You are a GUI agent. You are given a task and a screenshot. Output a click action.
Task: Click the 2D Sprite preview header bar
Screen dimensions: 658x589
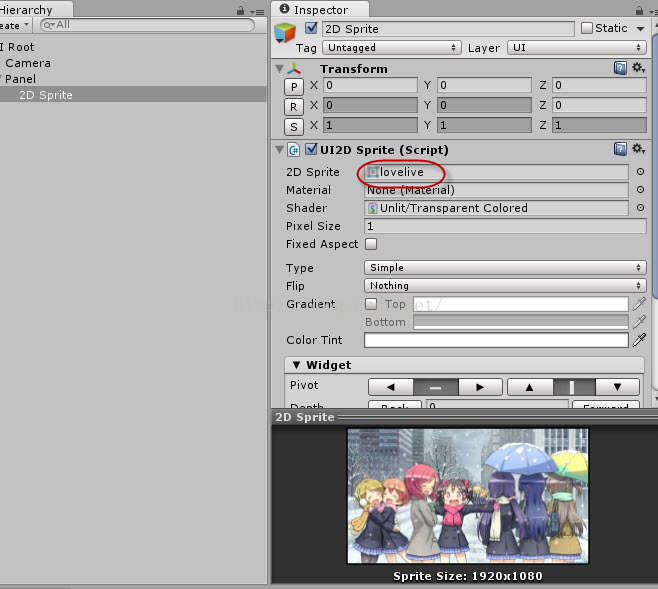(x=465, y=417)
